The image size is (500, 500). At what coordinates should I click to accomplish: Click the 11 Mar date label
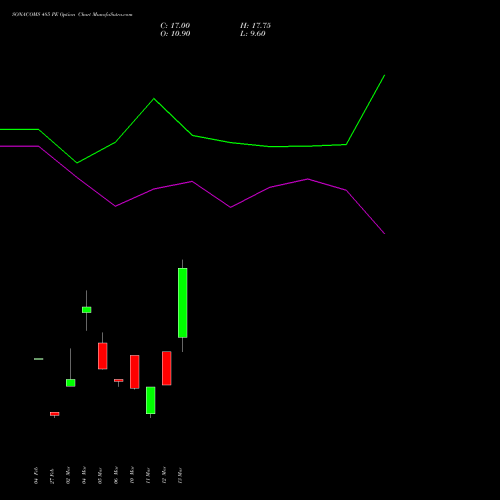coord(148,475)
